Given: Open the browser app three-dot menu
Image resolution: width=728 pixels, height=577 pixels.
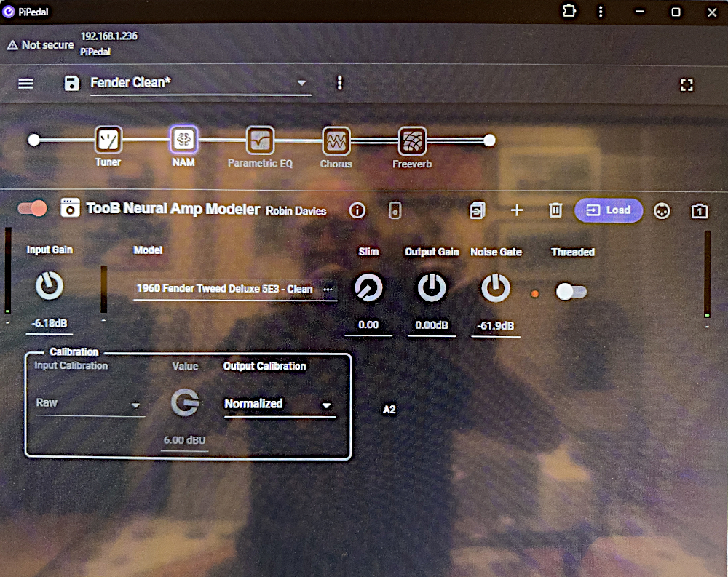Looking at the screenshot, I should pos(601,11).
